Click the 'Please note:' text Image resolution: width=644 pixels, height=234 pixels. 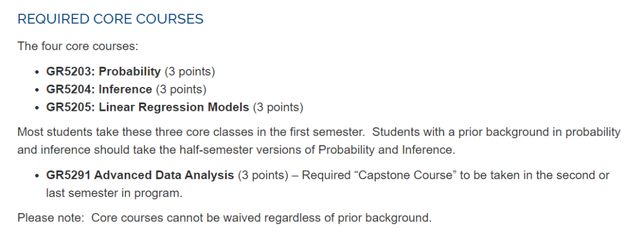click(x=50, y=217)
